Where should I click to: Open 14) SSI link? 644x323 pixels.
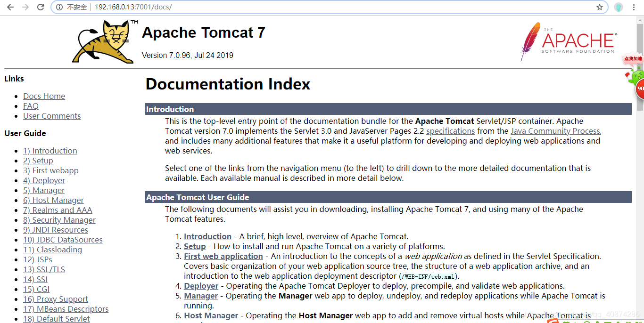35,279
